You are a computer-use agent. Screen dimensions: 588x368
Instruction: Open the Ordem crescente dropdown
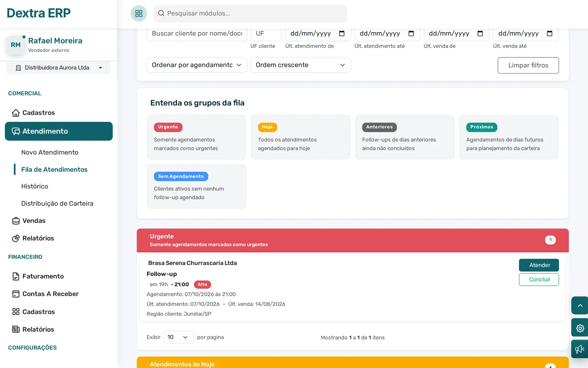(x=301, y=65)
